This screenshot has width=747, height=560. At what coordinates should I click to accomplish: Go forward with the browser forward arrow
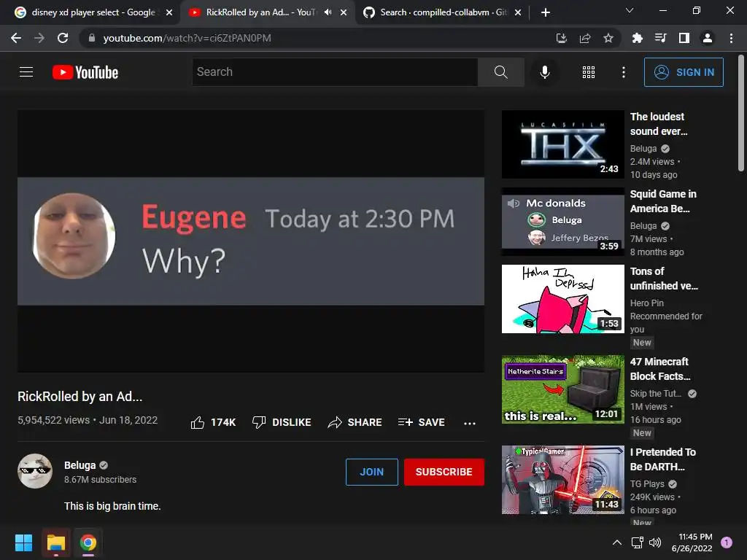point(39,38)
